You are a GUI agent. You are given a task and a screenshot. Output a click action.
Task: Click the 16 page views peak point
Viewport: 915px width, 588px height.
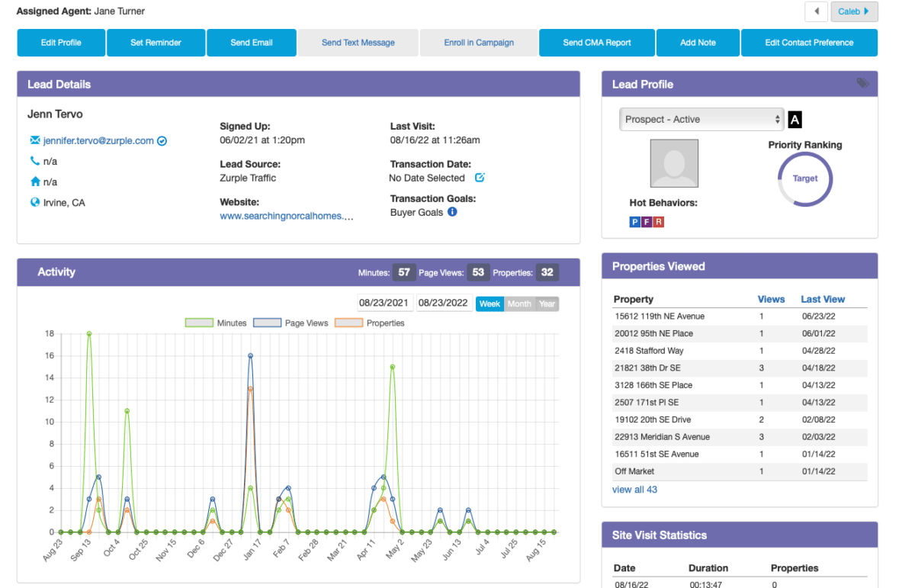click(x=250, y=355)
